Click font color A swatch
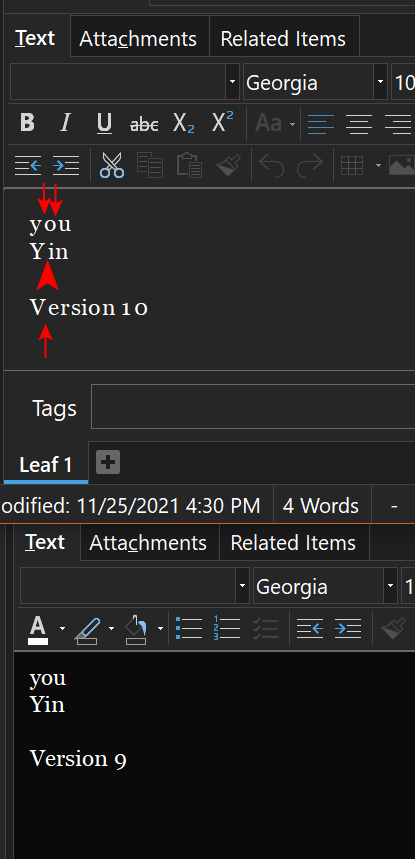 click(38, 629)
